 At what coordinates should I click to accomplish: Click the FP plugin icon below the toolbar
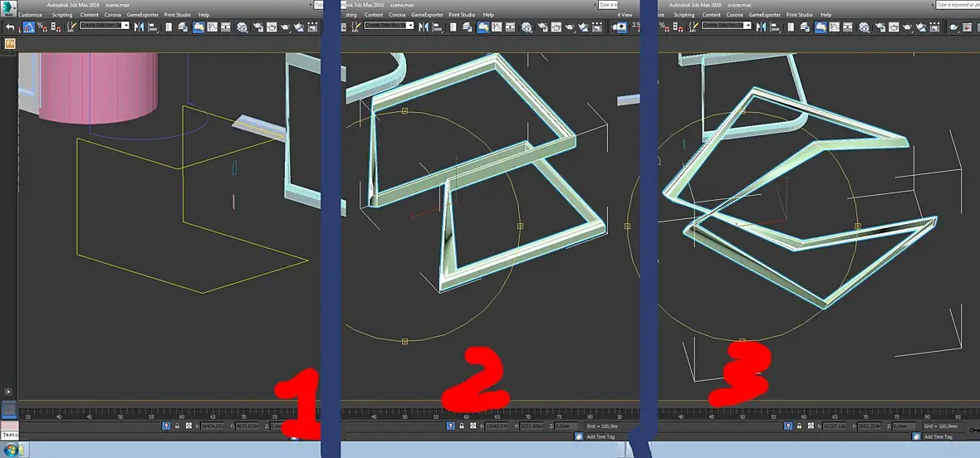(x=10, y=44)
